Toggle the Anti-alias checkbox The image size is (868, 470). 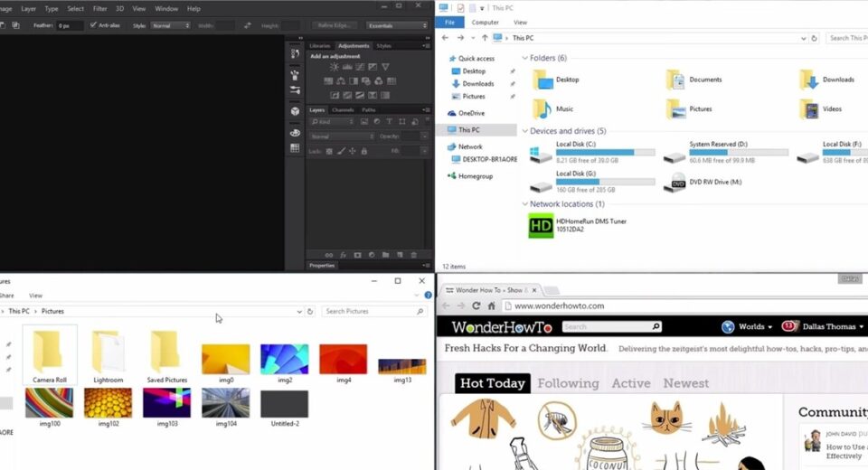click(x=93, y=25)
